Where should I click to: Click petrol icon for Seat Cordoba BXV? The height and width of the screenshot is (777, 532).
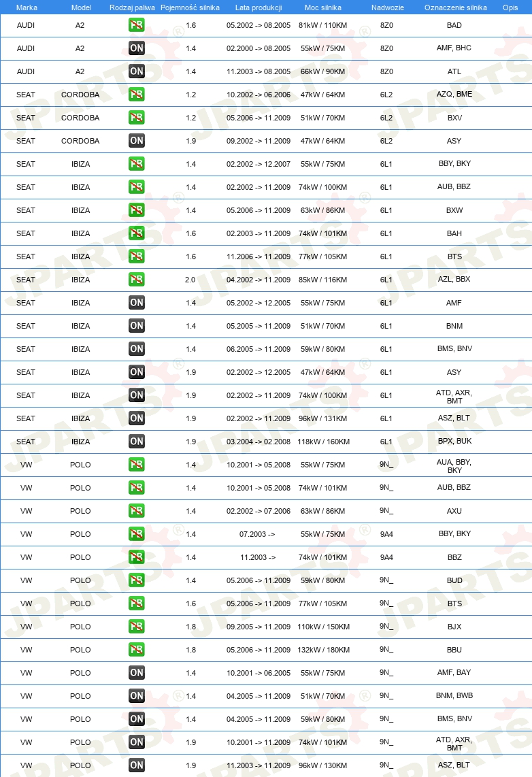click(x=136, y=118)
